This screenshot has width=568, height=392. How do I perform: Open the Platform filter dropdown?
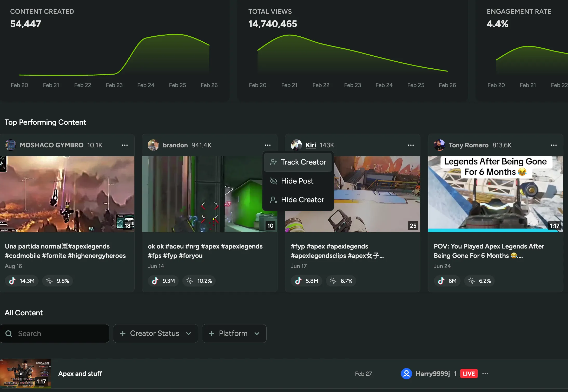(x=234, y=333)
